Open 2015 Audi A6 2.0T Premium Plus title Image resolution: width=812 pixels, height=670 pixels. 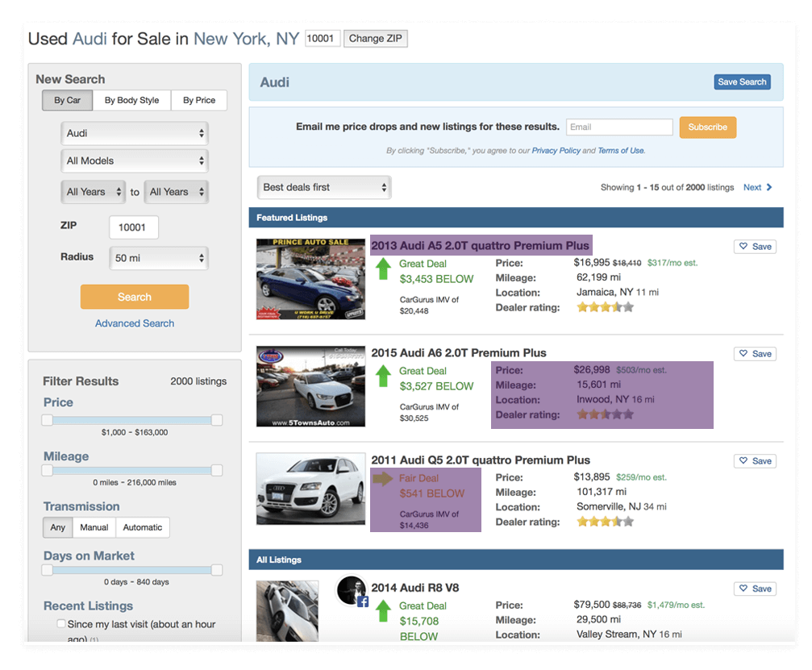459,352
